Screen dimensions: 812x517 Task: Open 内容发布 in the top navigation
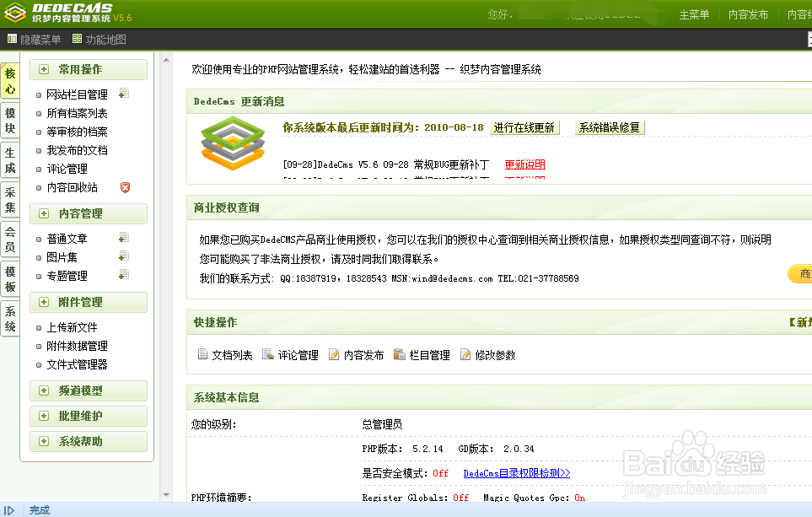click(748, 14)
